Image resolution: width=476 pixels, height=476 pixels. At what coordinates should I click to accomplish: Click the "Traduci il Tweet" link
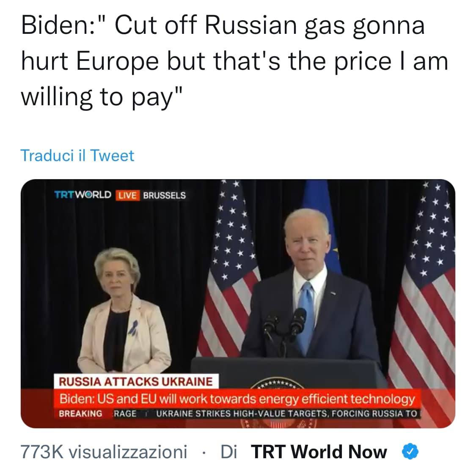tap(77, 156)
